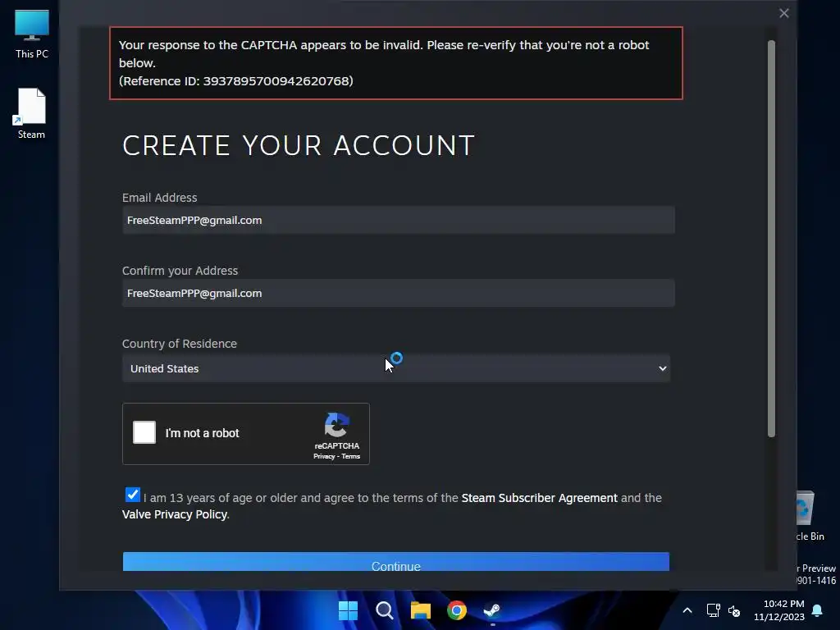Select the Steam desktop shortcut
Viewport: 840px width, 630px height.
coord(31,113)
